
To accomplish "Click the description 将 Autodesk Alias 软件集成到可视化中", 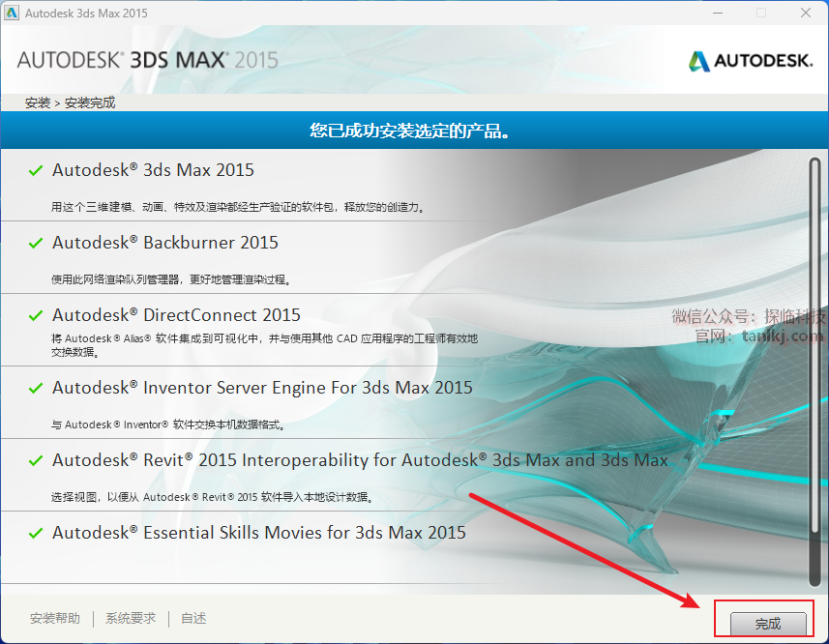I will pyautogui.click(x=264, y=345).
